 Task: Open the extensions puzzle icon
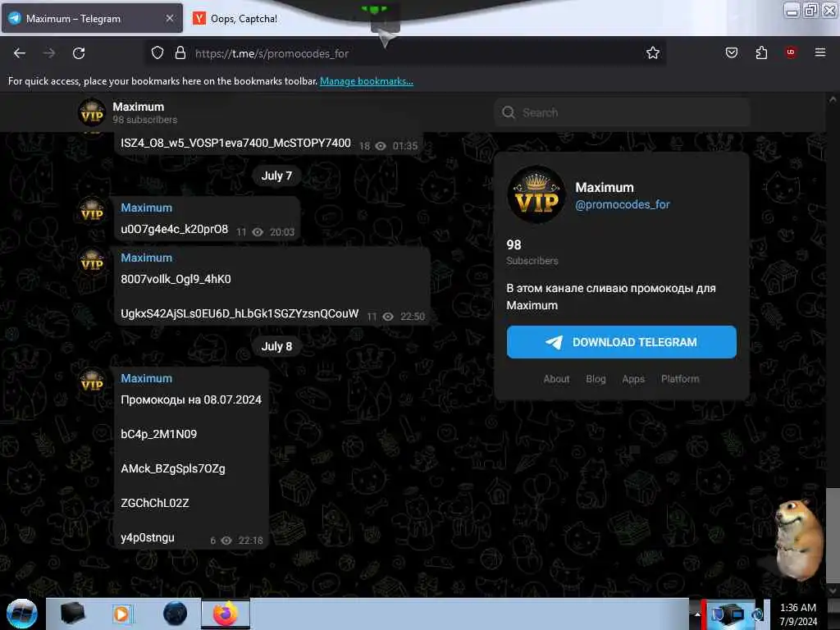coord(761,52)
